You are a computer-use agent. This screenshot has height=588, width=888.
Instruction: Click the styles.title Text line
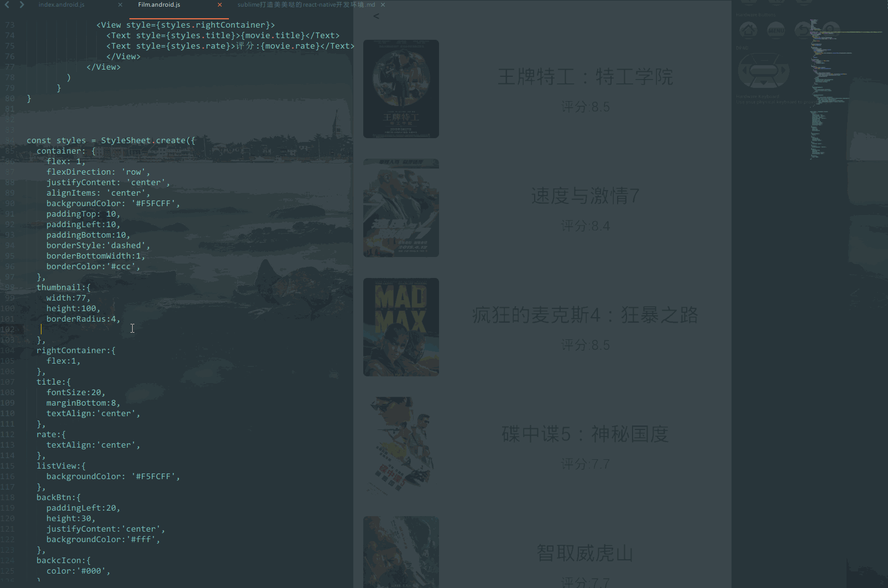pyautogui.click(x=223, y=35)
